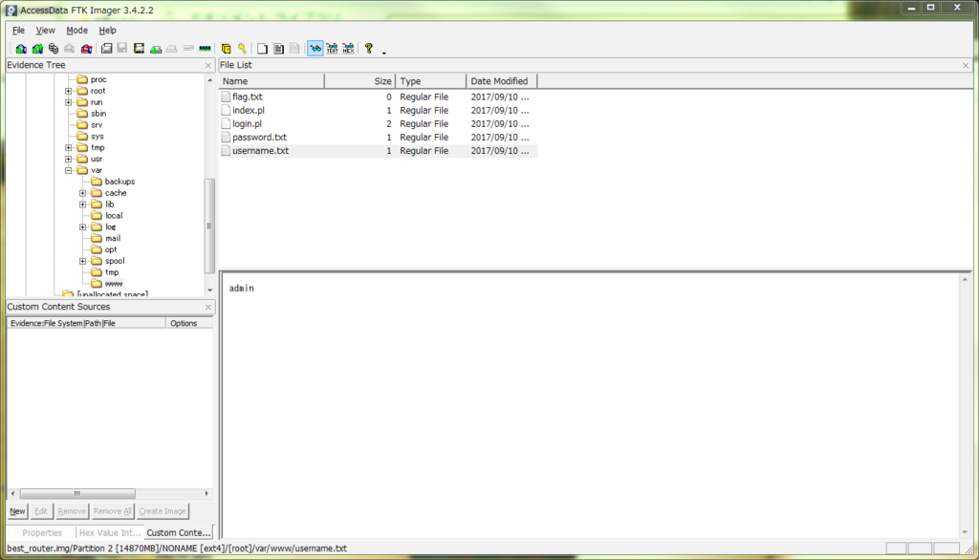The height and width of the screenshot is (560, 979).
Task: Close the Evidence Tree panel
Action: pyautogui.click(x=207, y=66)
